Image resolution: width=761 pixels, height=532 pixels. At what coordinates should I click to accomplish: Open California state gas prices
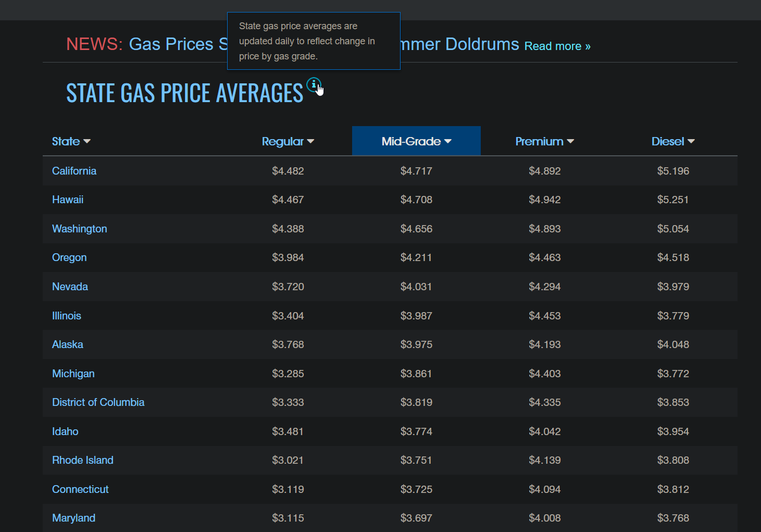74,171
